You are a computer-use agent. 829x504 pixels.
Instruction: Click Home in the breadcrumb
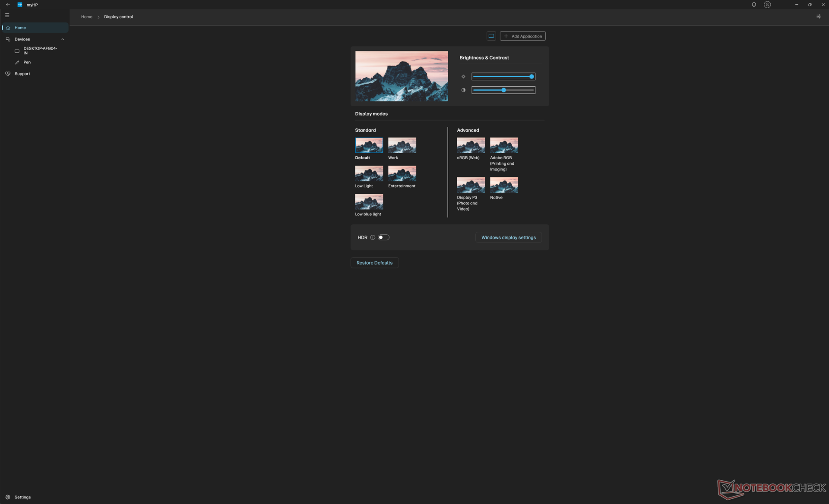pos(86,17)
